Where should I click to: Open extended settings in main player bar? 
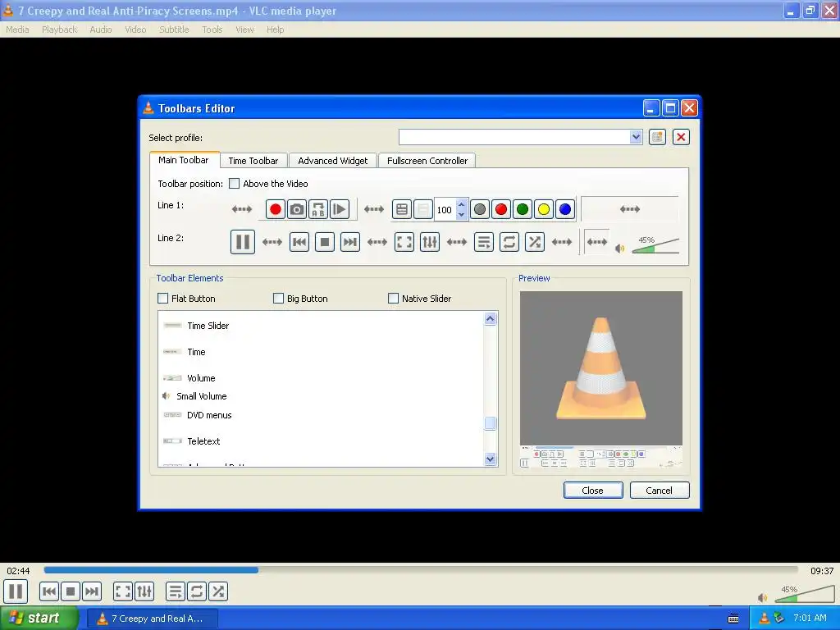144,591
